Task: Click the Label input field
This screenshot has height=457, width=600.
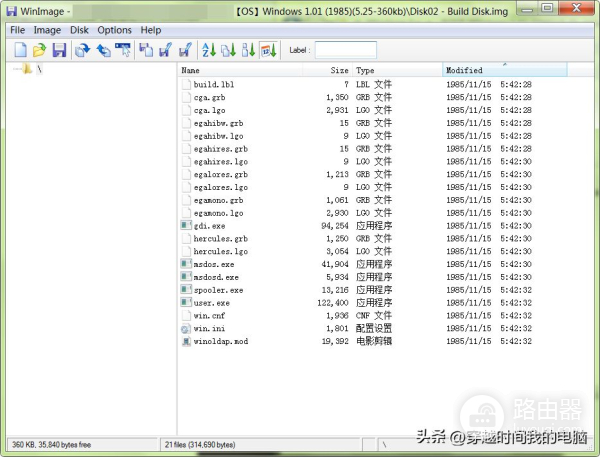Action: click(x=346, y=50)
